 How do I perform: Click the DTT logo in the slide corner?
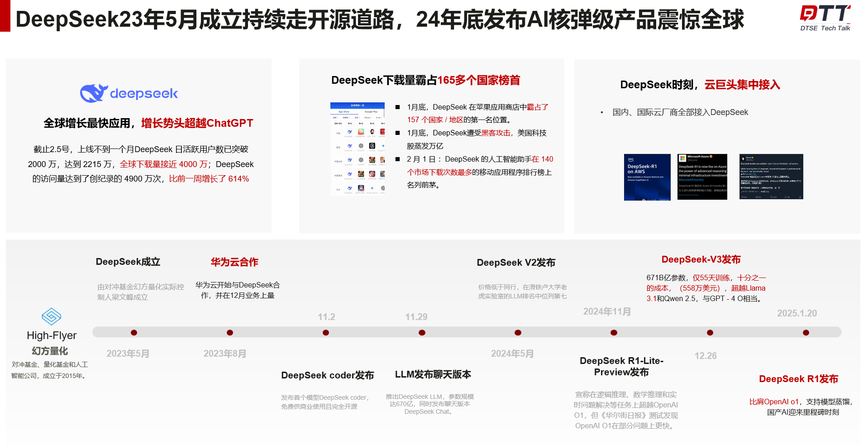(x=825, y=14)
